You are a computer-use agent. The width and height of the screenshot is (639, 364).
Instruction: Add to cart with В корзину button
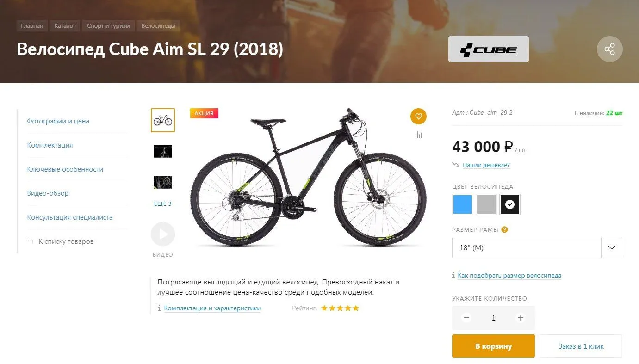point(493,346)
